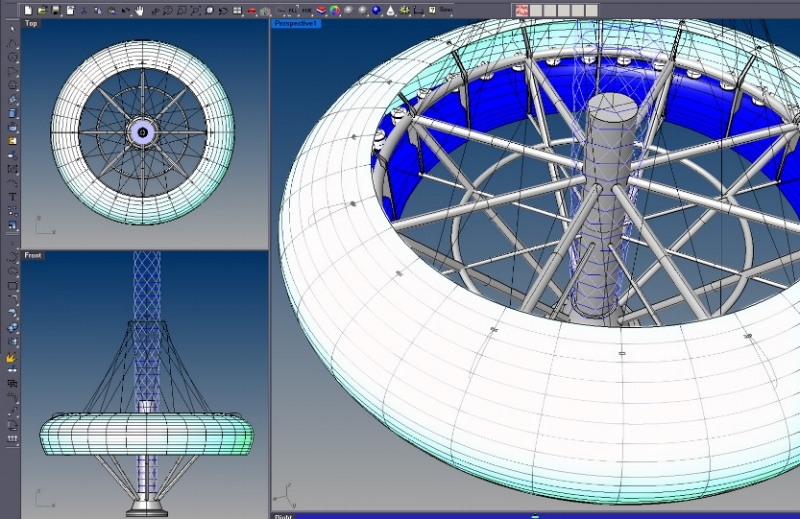Select the Dimension tool in top toolbar

click(x=418, y=10)
